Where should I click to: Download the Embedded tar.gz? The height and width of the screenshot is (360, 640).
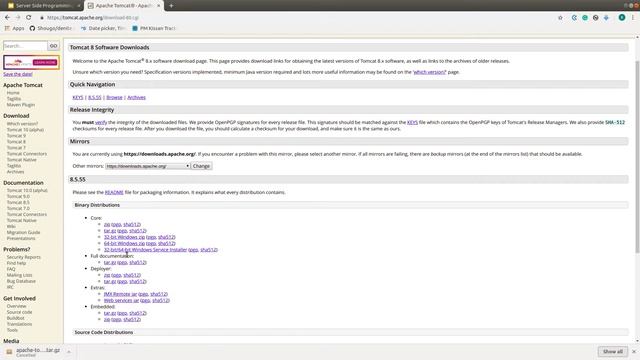click(110, 313)
